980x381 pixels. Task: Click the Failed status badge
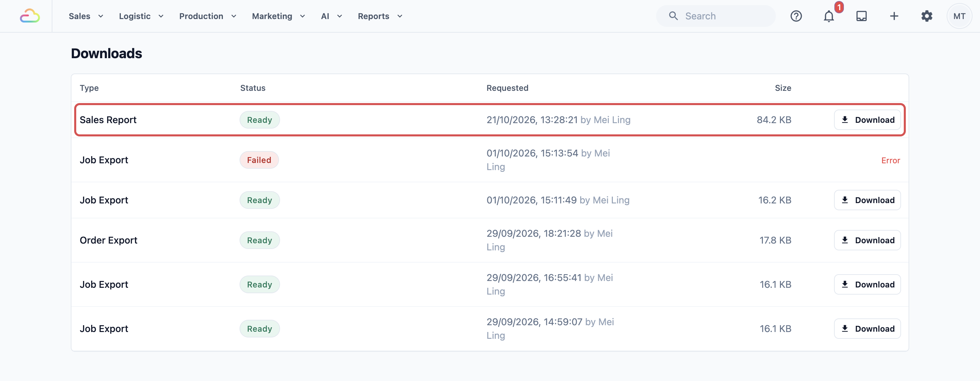(x=259, y=160)
